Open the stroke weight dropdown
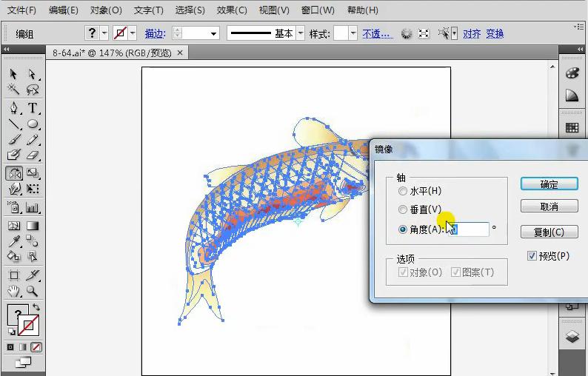Viewport: 588px width, 376px height. click(213, 34)
